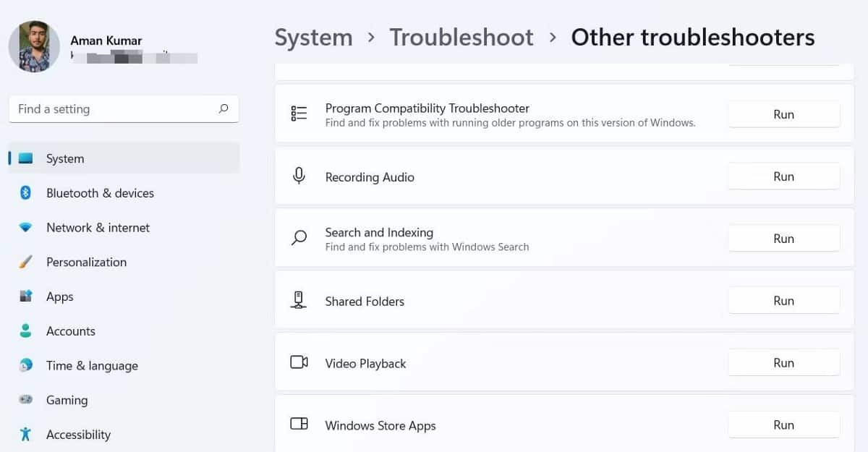The image size is (868, 452).
Task: Select the Time & language clock icon
Action: (28, 365)
